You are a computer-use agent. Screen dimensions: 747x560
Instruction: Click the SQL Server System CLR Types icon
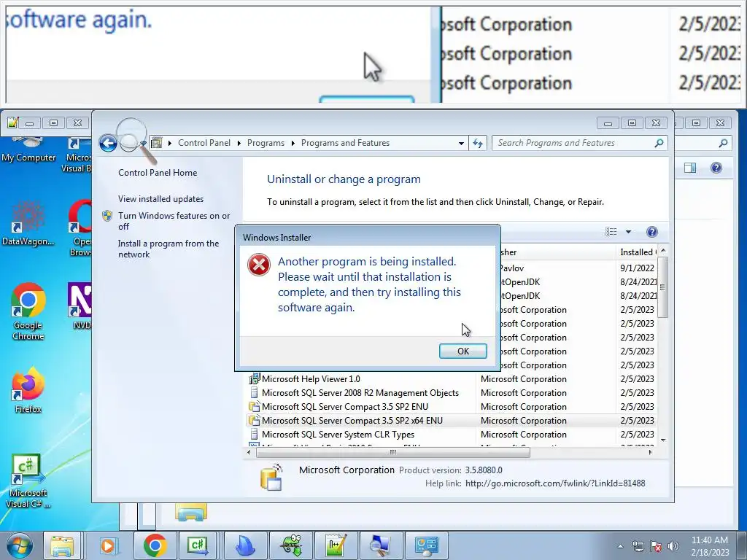point(254,435)
